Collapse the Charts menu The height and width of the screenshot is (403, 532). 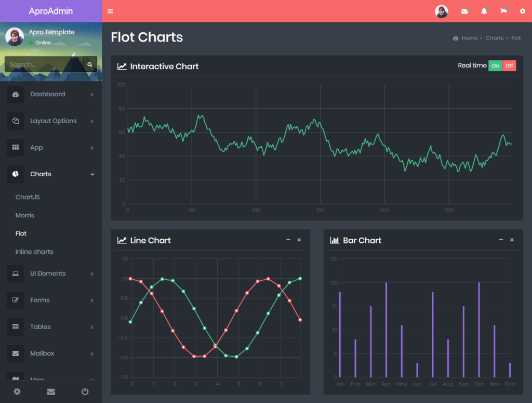pos(51,174)
